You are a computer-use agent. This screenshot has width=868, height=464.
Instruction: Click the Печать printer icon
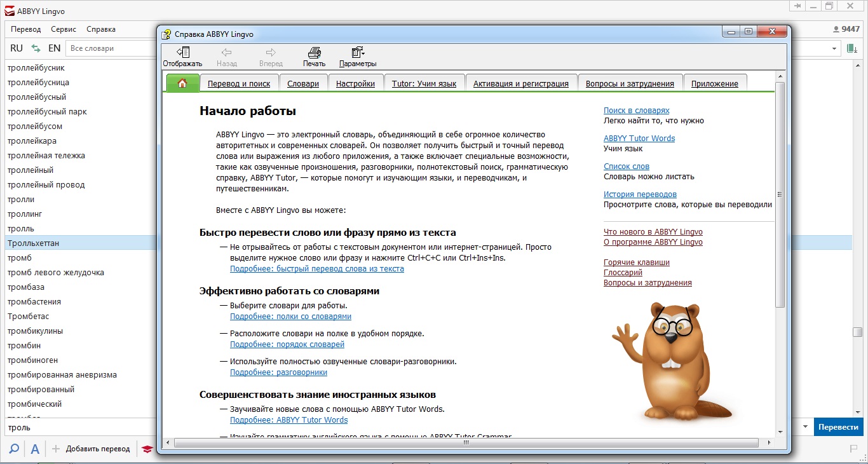pyautogui.click(x=314, y=53)
